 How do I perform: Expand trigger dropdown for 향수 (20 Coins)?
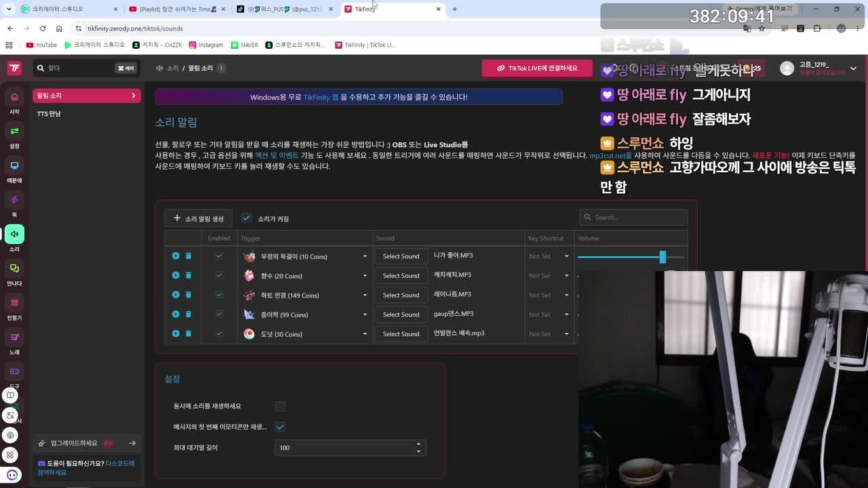click(365, 276)
